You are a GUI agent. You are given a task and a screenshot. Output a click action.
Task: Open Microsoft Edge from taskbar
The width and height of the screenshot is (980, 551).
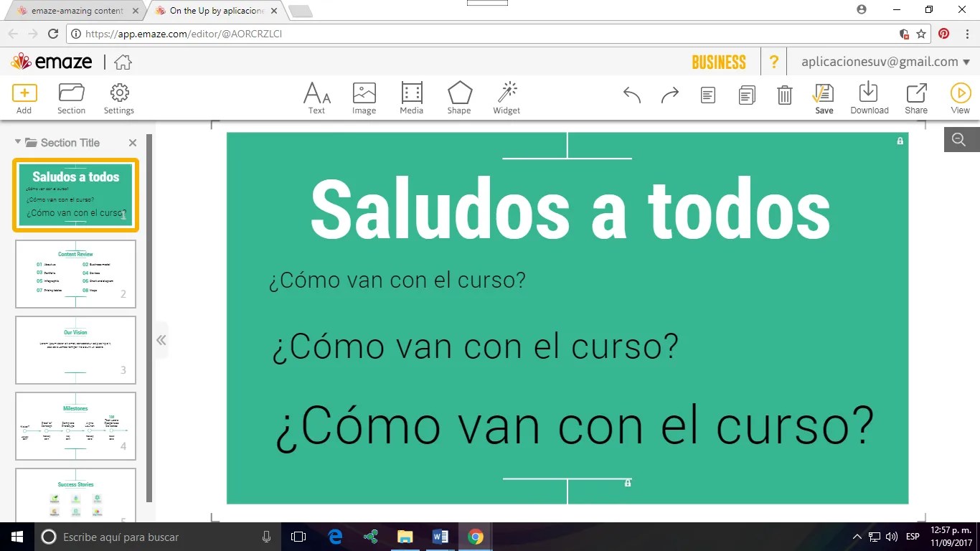[x=335, y=537]
